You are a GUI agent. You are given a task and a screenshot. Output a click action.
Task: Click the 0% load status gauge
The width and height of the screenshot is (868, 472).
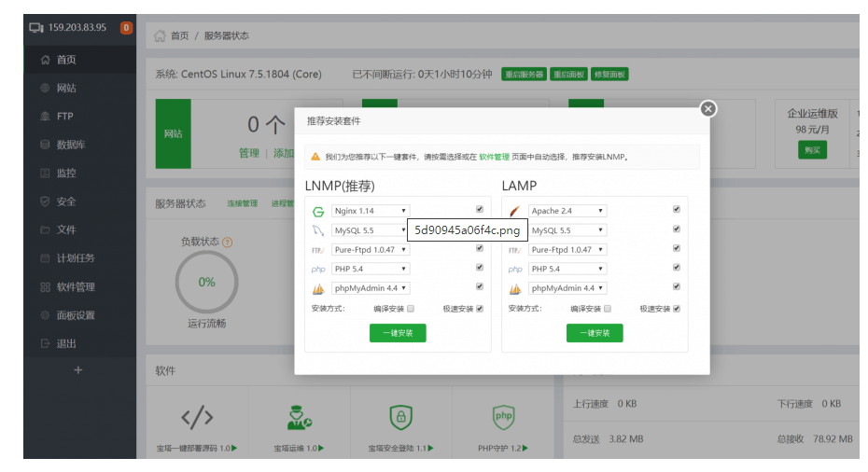pyautogui.click(x=206, y=282)
